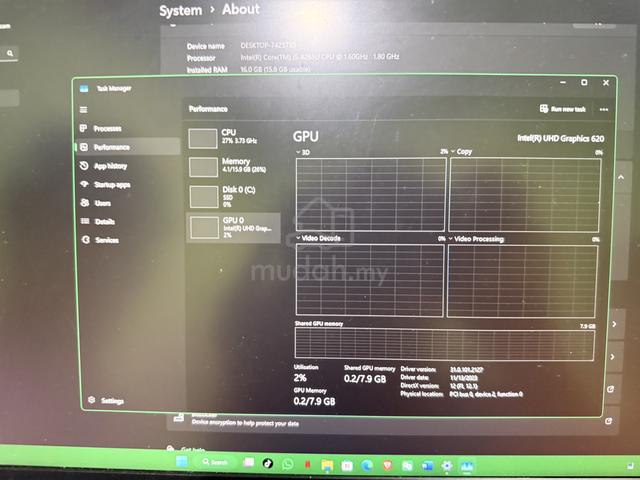Select the Performance page in the sidebar

128,147
